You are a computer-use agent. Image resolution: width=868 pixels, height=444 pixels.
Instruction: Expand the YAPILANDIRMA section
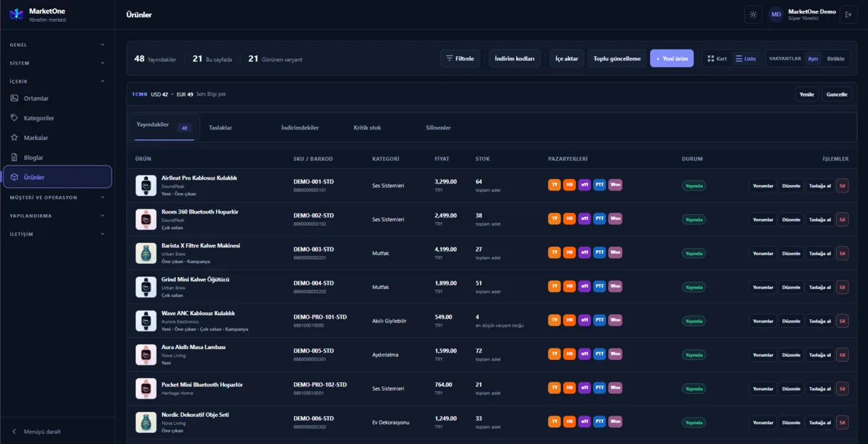coord(57,216)
